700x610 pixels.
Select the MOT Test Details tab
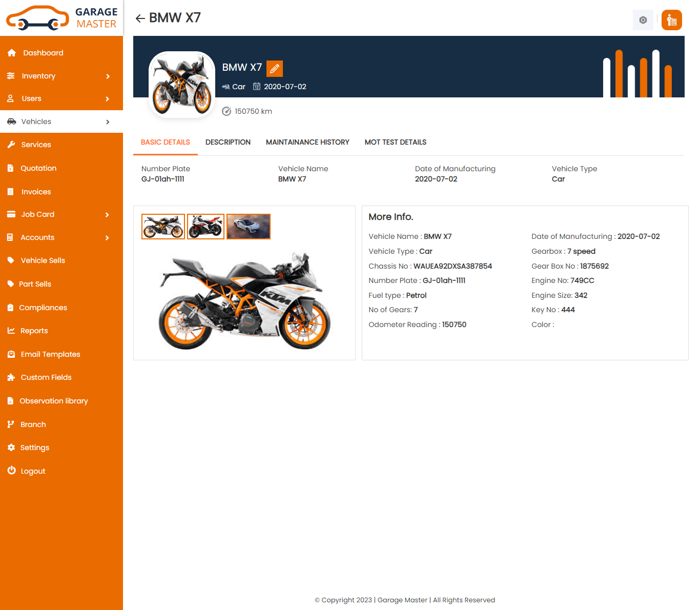395,142
